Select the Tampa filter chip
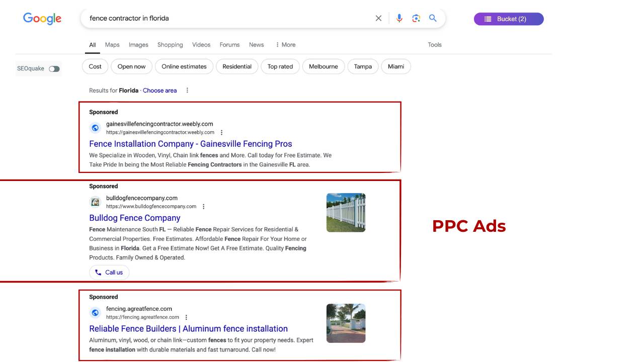The image size is (644, 362). tap(363, 66)
